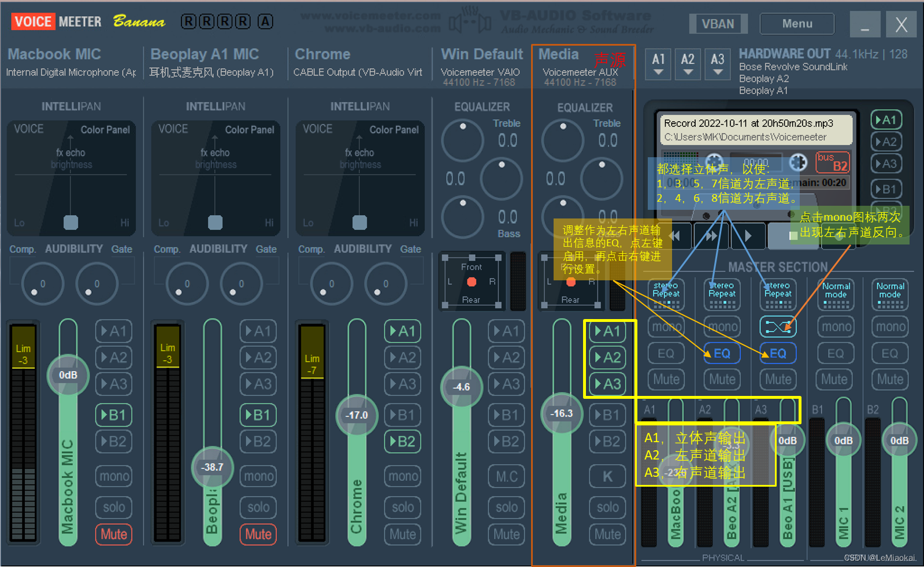Click the Gate knob on Chrome strip

click(x=385, y=283)
